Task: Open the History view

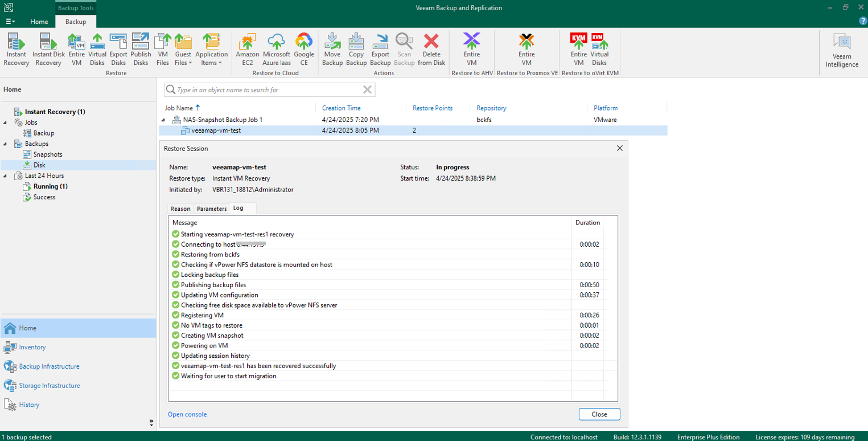Action: point(78,405)
